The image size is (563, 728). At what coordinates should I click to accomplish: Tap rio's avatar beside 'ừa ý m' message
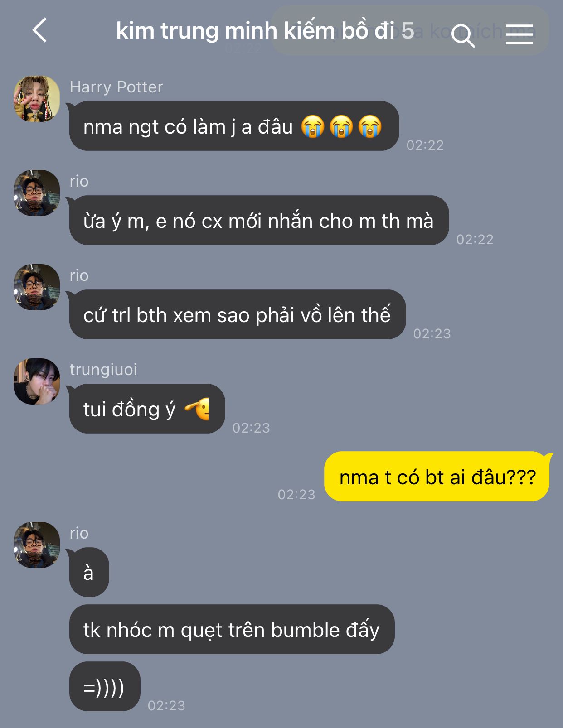(x=37, y=193)
